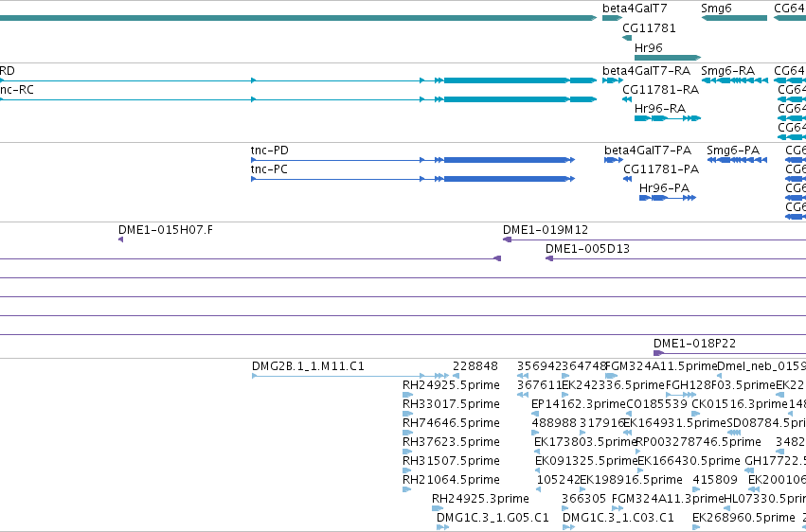This screenshot has width=806, height=532.
Task: Click the Hr96-RA transcript label
Action: 660,109
